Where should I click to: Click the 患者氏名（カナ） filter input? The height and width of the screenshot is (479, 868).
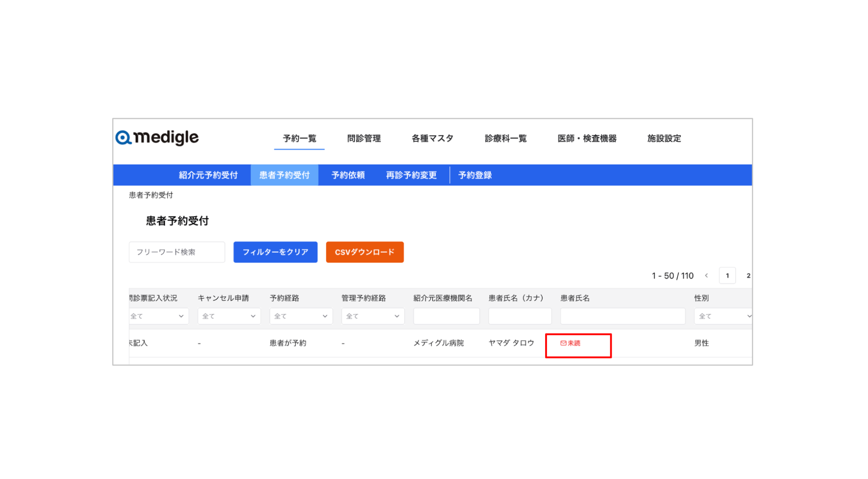(520, 316)
